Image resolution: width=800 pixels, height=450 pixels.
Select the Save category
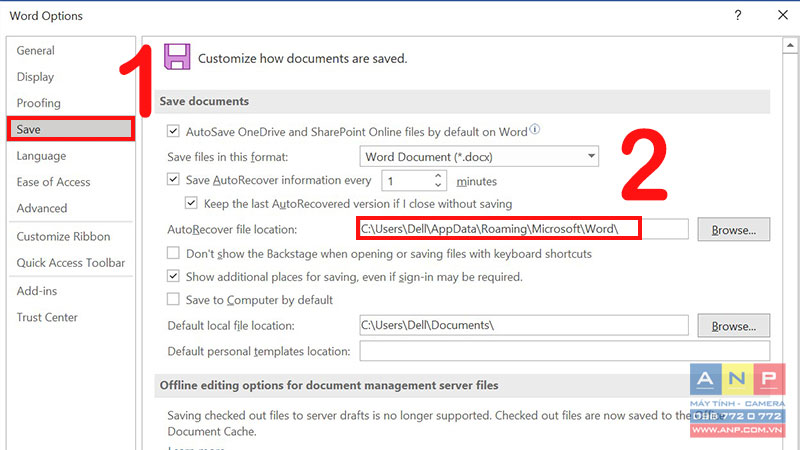pyautogui.click(x=71, y=129)
